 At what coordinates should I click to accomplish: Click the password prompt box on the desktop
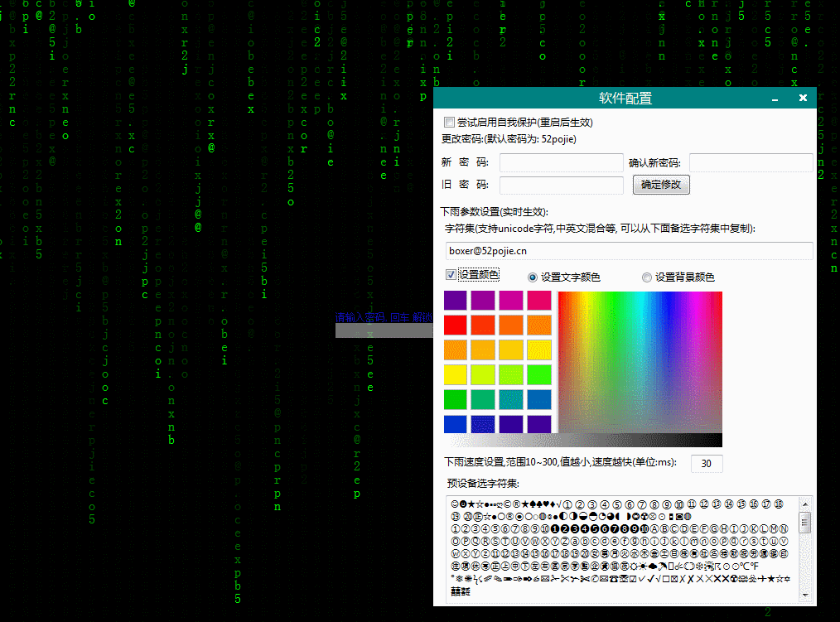click(x=384, y=329)
